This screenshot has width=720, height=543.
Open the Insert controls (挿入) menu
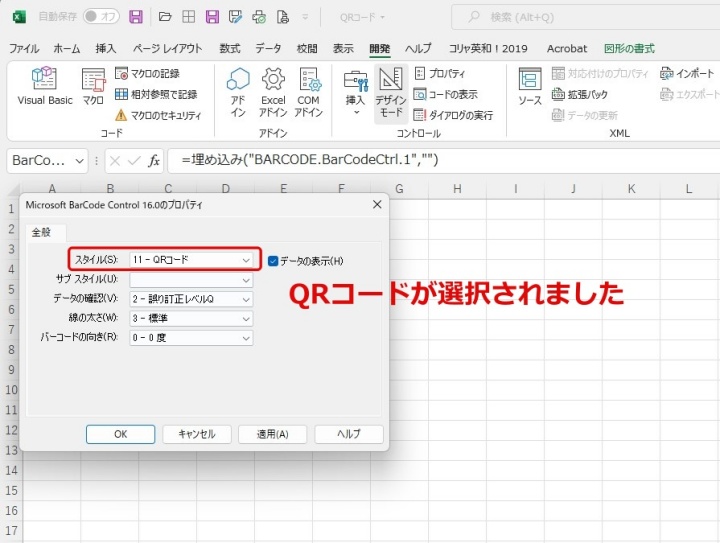pyautogui.click(x=355, y=92)
